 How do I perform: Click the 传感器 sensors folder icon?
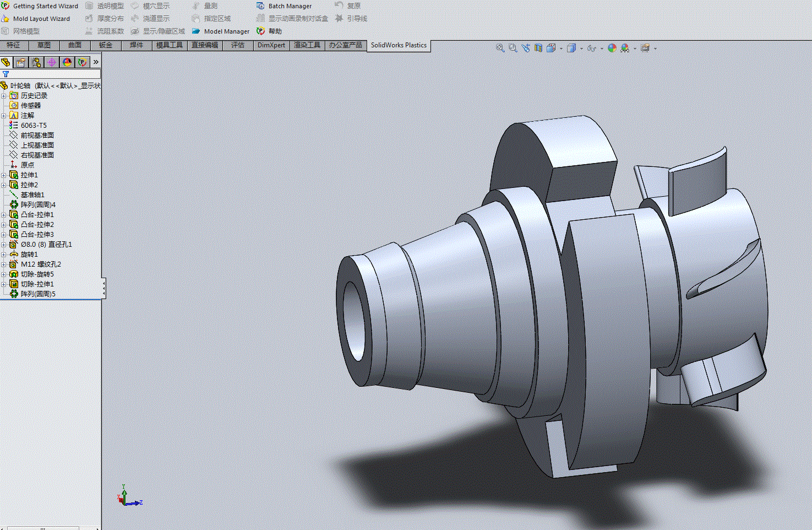coord(14,105)
